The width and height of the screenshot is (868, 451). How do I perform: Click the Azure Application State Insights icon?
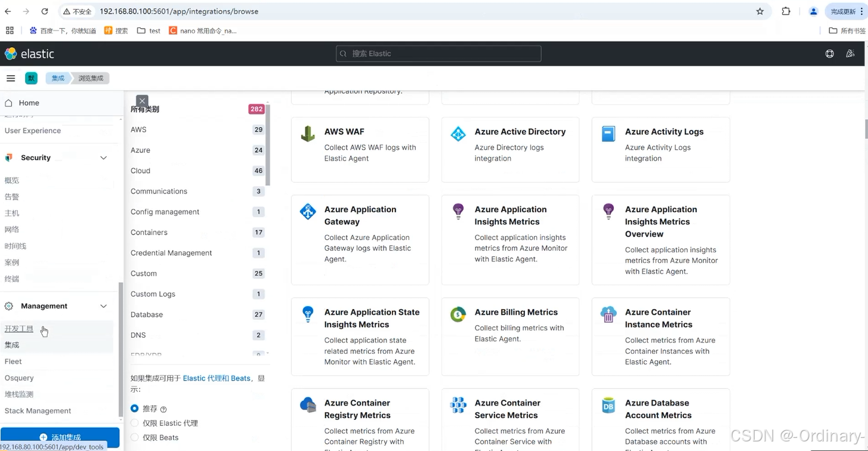(x=308, y=314)
